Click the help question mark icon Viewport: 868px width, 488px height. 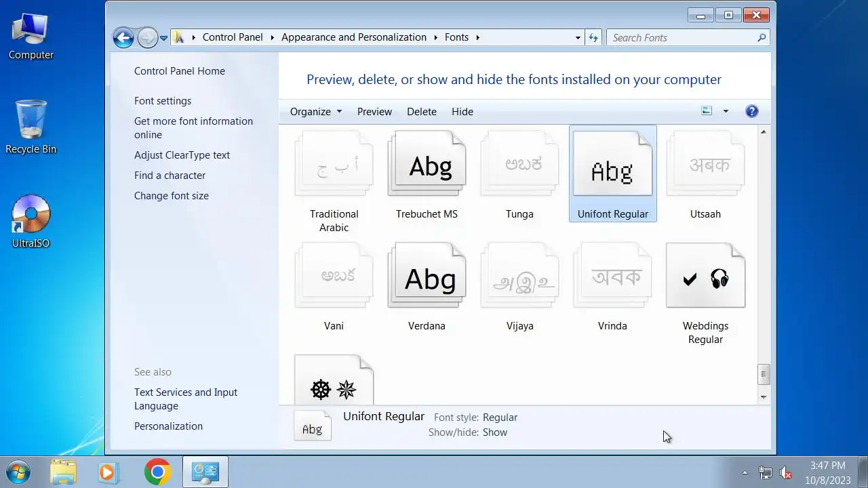(x=751, y=111)
